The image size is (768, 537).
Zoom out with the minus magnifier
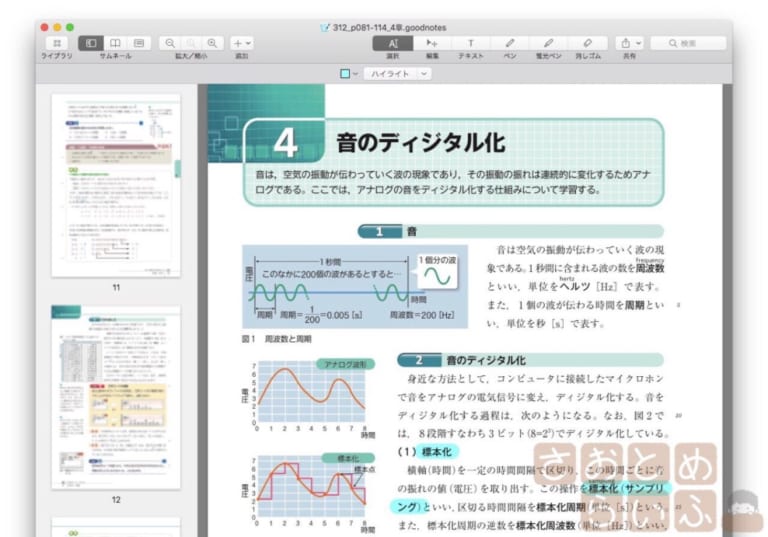coord(170,43)
